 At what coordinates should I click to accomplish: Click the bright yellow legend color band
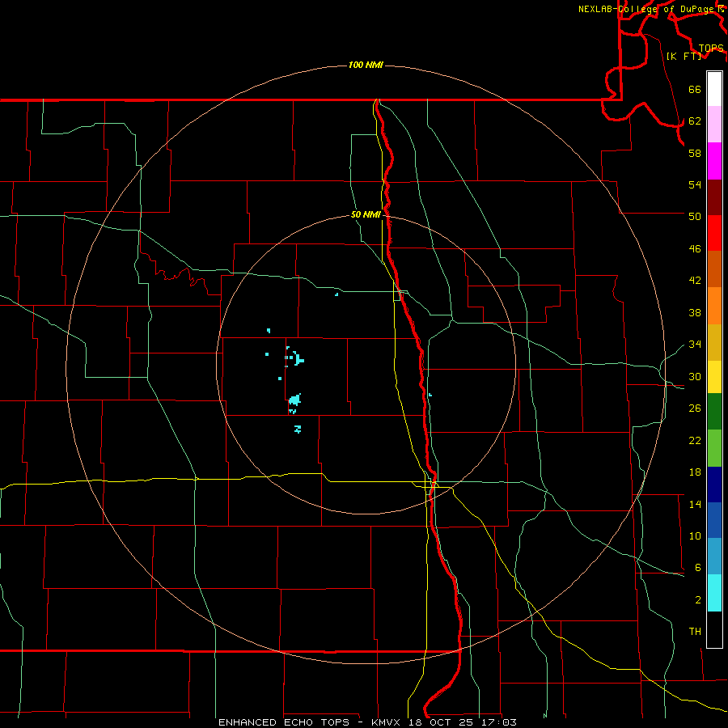click(x=714, y=377)
